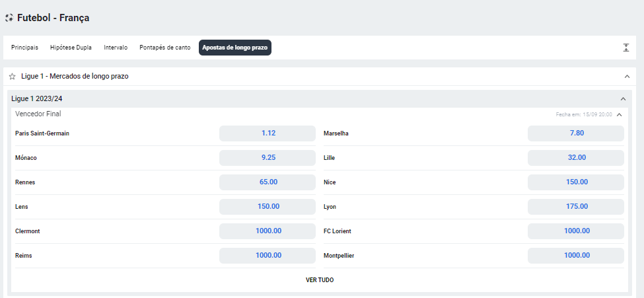The image size is (644, 298).
Task: Open the Pontapés de canto tab
Action: click(165, 48)
